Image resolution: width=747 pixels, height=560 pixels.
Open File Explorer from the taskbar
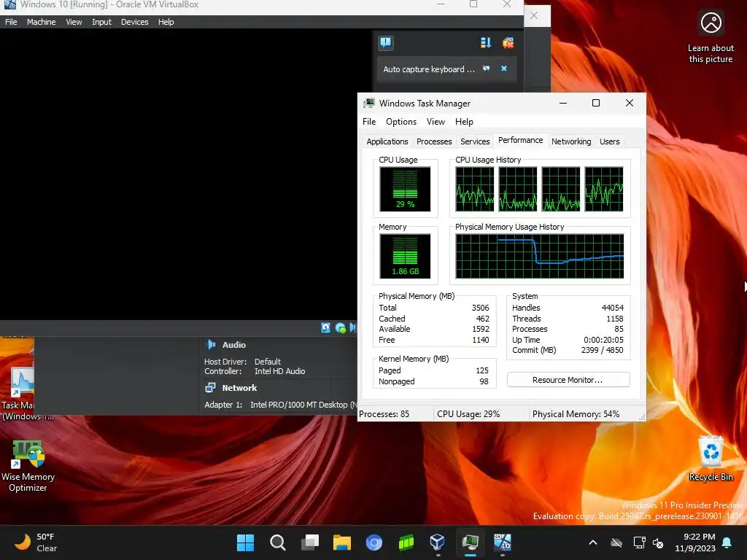pyautogui.click(x=341, y=542)
